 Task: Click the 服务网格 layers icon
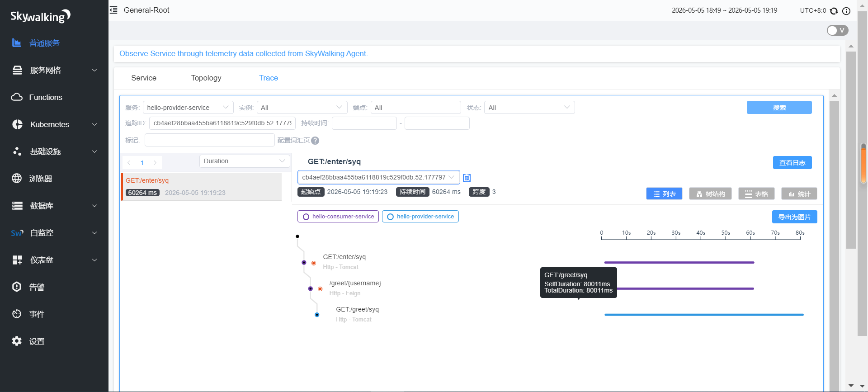pyautogui.click(x=17, y=70)
